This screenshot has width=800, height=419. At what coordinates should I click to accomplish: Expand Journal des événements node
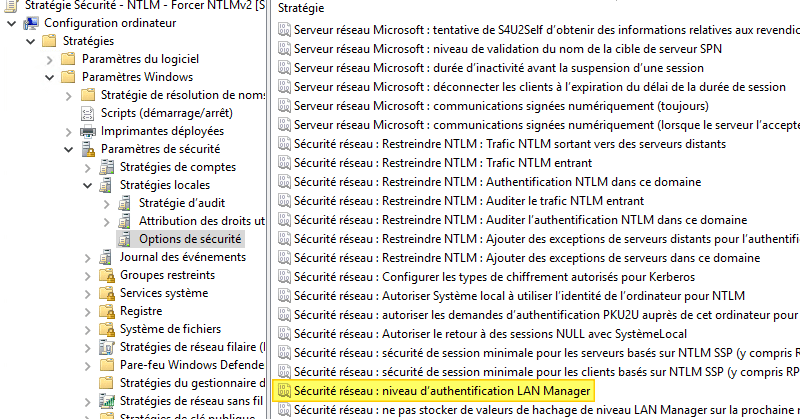point(87,258)
